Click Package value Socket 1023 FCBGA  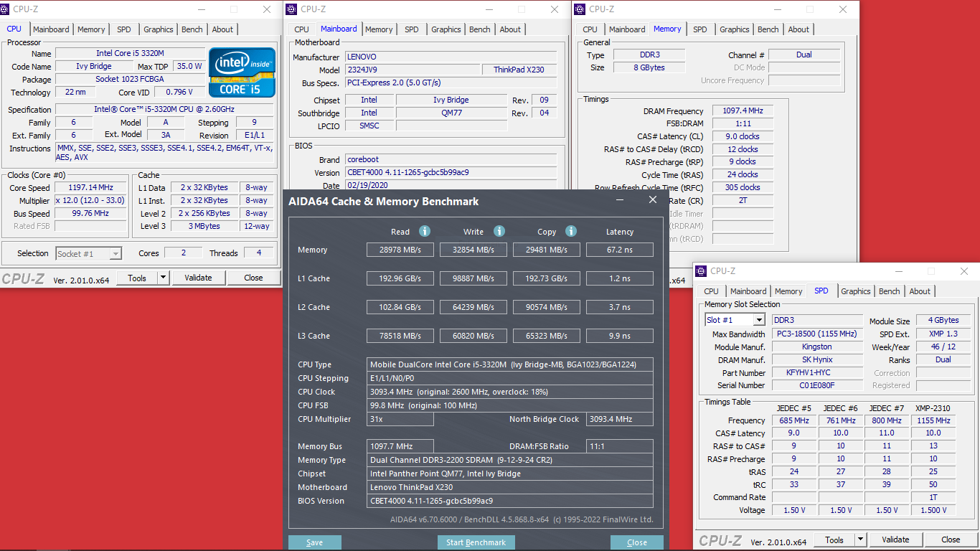[x=130, y=79]
